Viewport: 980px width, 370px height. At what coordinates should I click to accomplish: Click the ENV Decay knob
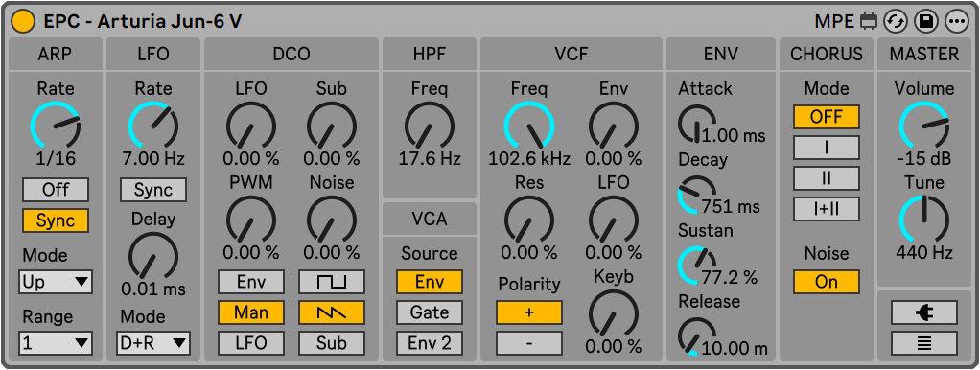click(x=697, y=195)
